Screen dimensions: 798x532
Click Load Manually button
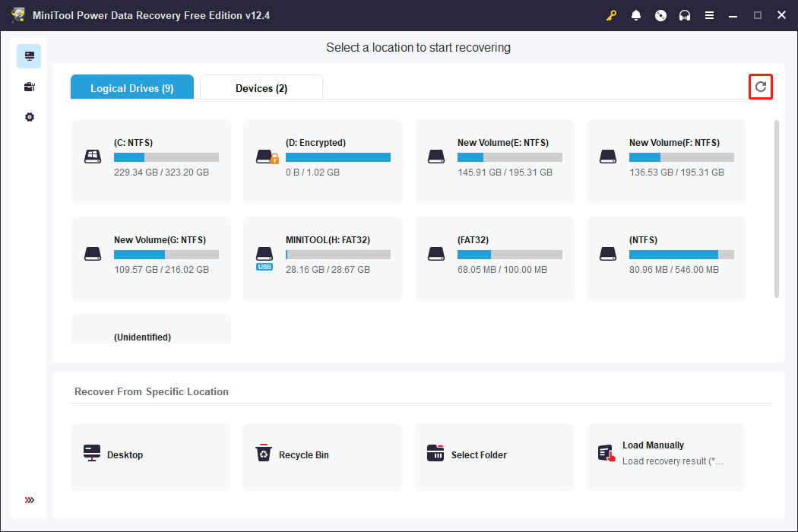click(x=666, y=458)
